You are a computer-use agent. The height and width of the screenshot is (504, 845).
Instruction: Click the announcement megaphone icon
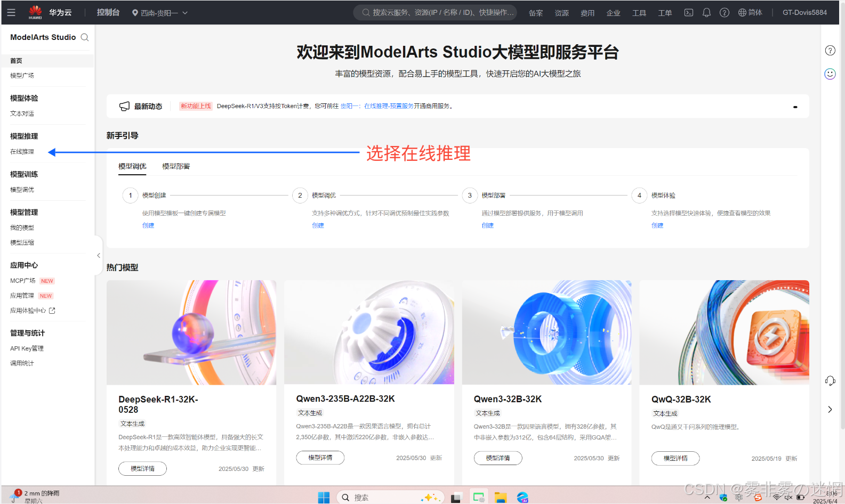[x=124, y=106]
